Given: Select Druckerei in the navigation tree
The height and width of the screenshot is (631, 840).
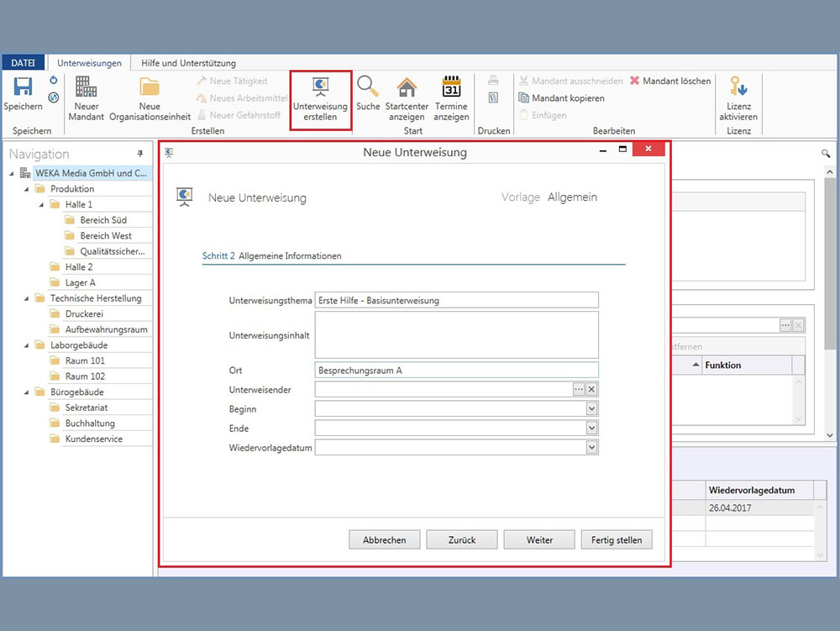Looking at the screenshot, I should 84,313.
